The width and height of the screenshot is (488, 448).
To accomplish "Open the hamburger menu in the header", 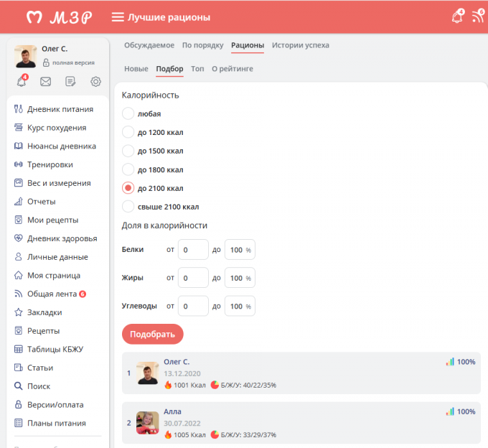I will 118,17.
